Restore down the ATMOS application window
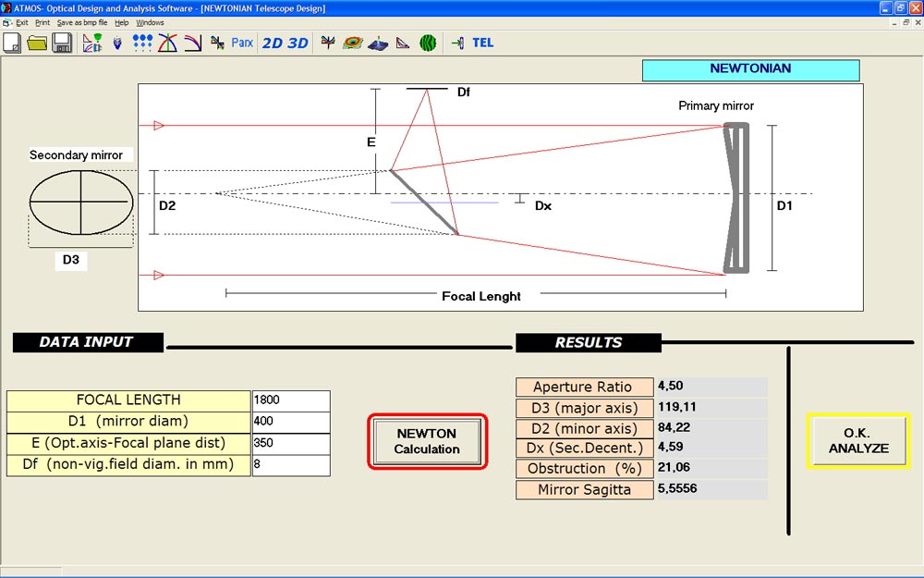The height and width of the screenshot is (578, 924). (x=901, y=7)
